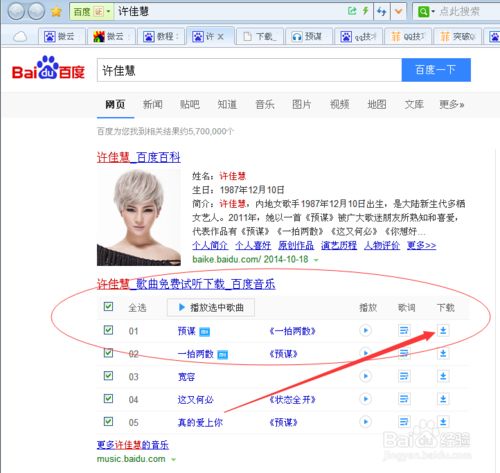Expand the baike.baidu.com snapshot arrow
This screenshot has width=500, height=473.
point(316,260)
